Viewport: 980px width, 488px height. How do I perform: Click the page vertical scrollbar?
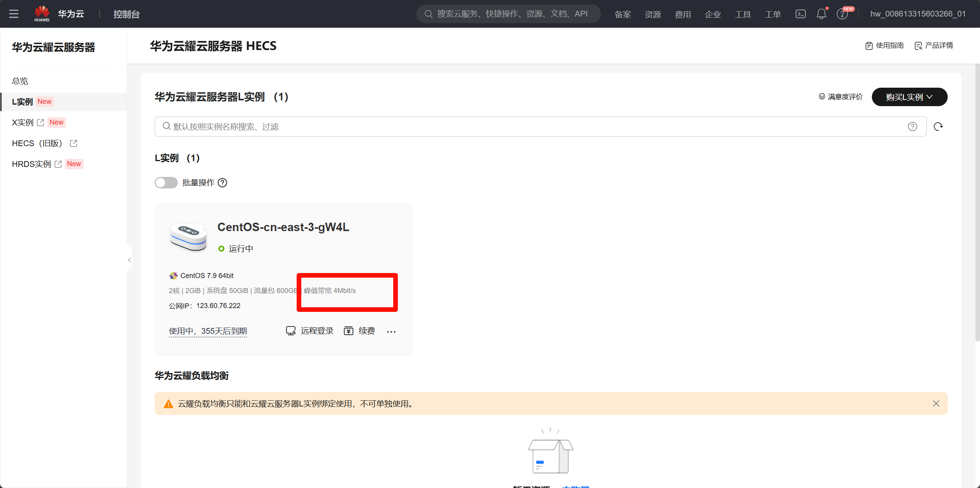(x=977, y=202)
